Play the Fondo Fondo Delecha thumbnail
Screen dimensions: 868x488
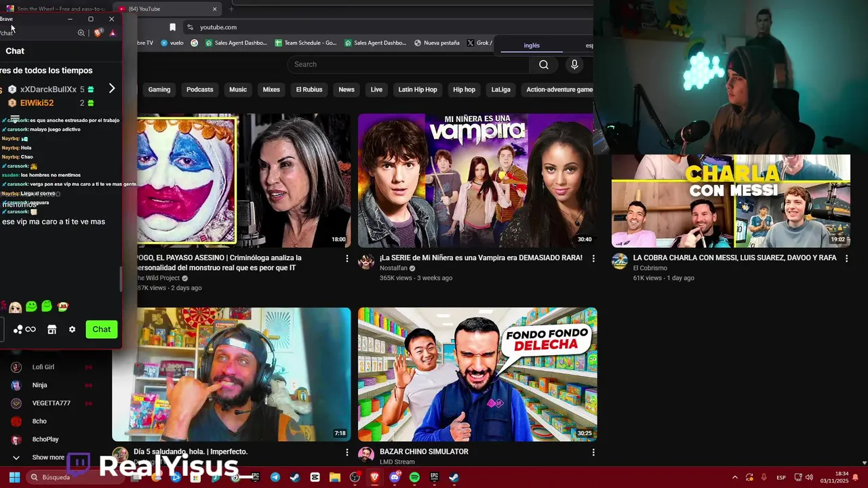[x=477, y=374]
